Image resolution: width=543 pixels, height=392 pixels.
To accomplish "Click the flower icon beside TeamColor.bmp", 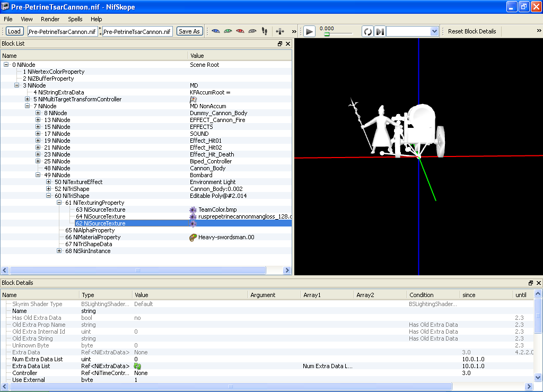I will point(193,210).
